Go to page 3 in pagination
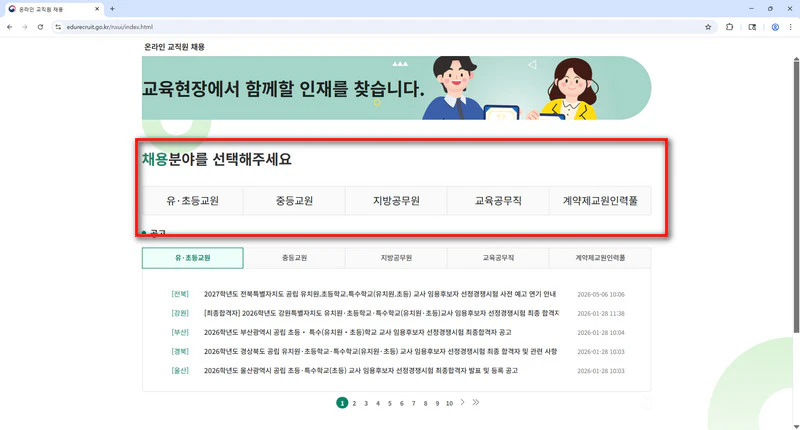 click(x=366, y=403)
